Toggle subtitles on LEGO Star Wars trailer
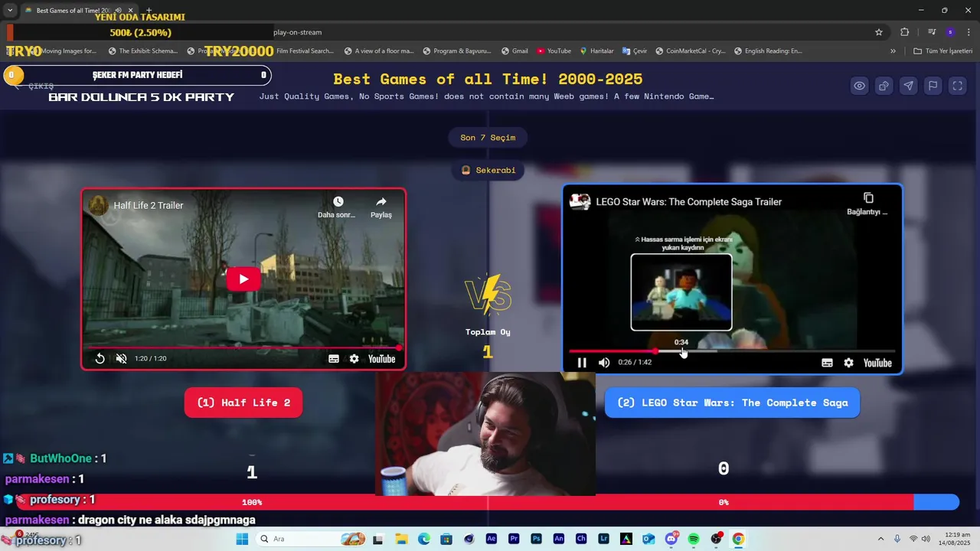Screen dimensions: 980x551 point(827,363)
